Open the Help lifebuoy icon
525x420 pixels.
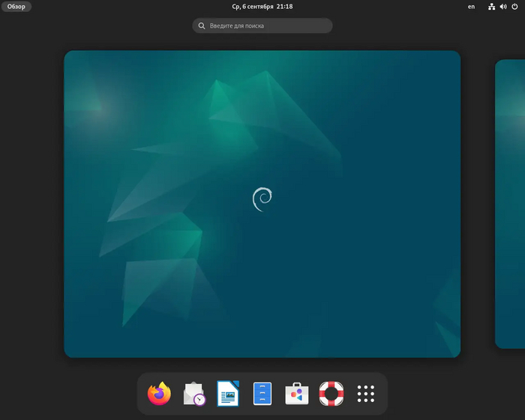tap(331, 394)
